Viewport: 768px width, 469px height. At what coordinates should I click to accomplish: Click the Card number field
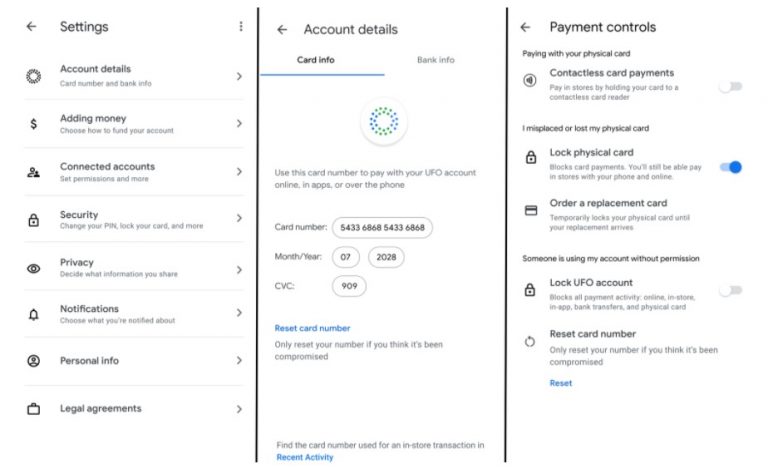point(382,227)
